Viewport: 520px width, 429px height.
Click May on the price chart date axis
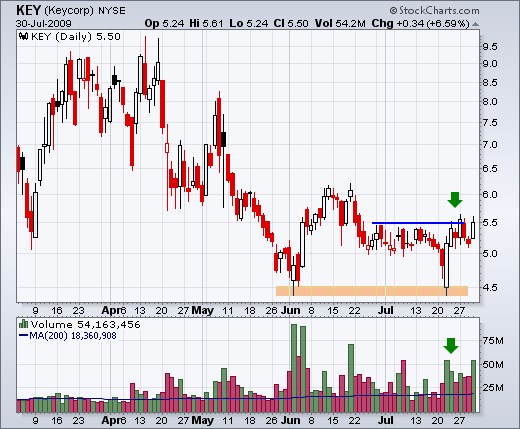click(x=203, y=310)
